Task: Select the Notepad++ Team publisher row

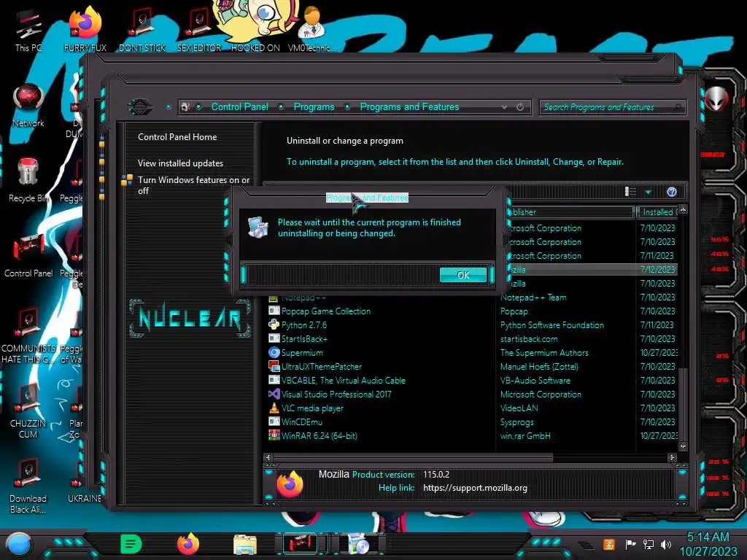Action: click(533, 297)
